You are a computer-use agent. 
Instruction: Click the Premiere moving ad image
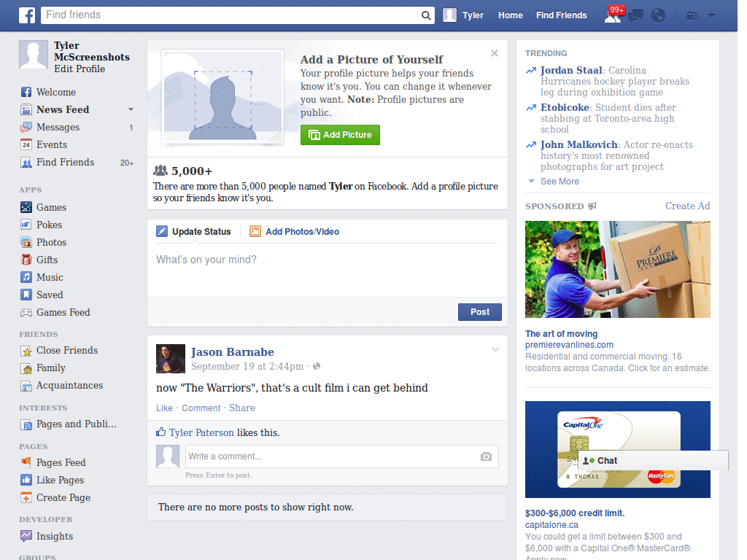[617, 269]
